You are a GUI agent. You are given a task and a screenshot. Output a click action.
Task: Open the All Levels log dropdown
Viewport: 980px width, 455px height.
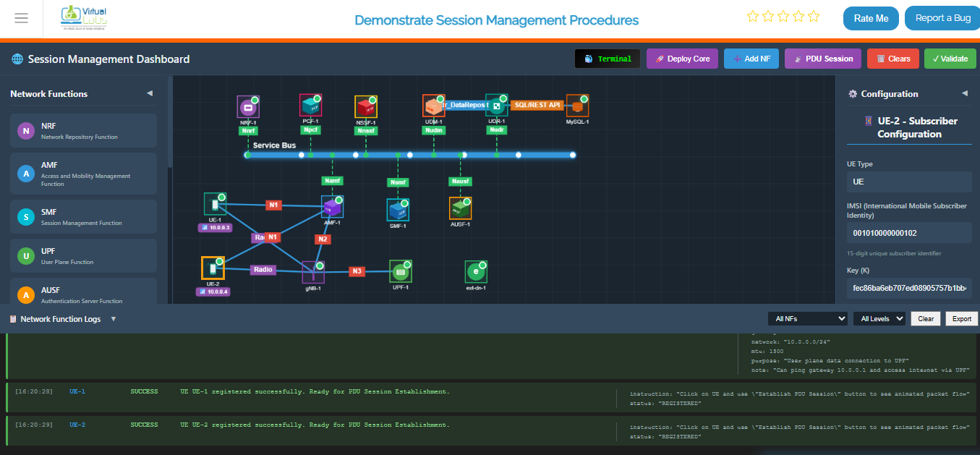pyautogui.click(x=879, y=318)
